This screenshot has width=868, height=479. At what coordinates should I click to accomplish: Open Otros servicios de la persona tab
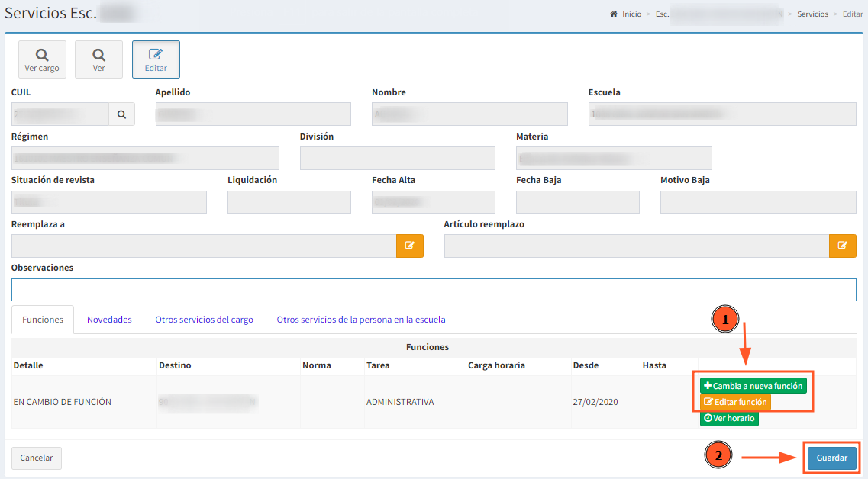[361, 320]
